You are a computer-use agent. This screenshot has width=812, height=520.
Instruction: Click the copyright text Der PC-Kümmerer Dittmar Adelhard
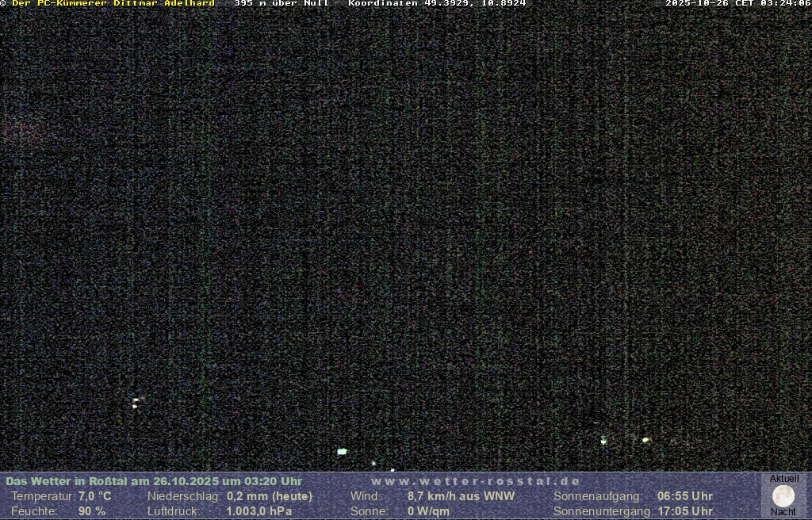[113, 4]
